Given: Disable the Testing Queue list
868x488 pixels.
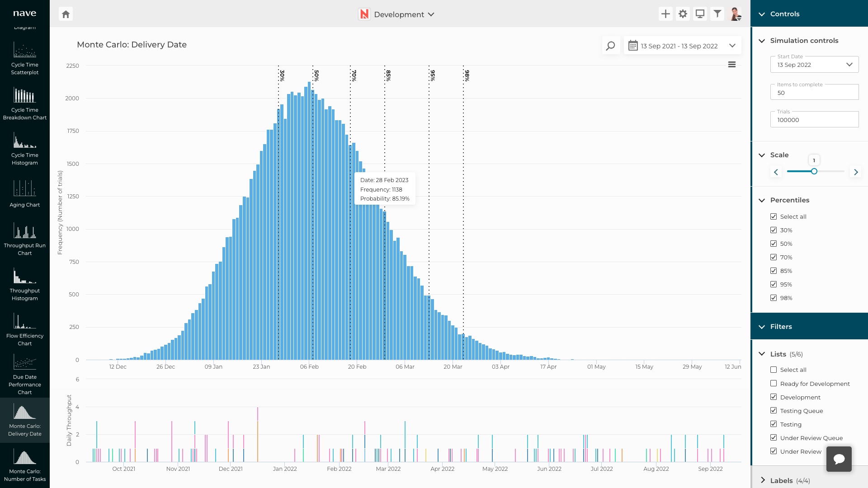Looking at the screenshot, I should point(774,410).
